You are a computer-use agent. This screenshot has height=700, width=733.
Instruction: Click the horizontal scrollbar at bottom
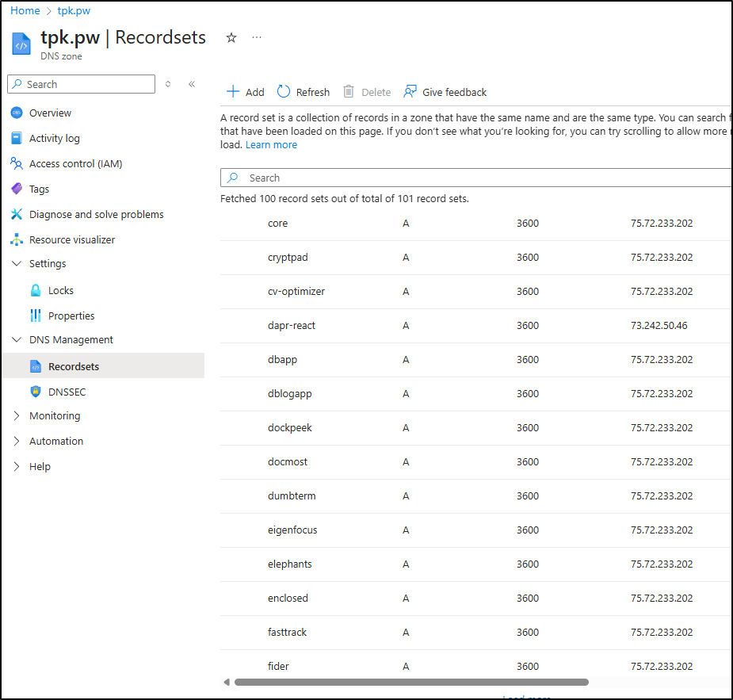click(411, 682)
